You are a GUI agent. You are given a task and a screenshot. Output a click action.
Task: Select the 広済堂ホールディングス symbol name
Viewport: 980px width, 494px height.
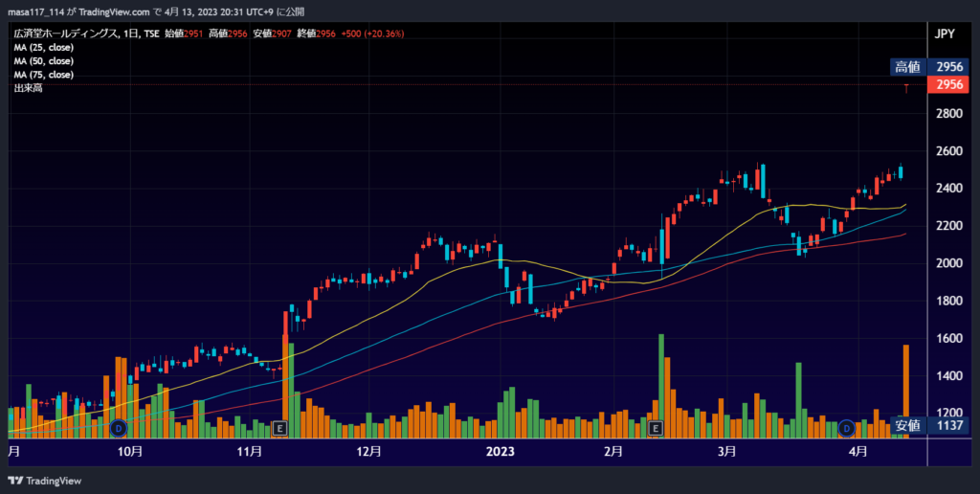(65, 34)
